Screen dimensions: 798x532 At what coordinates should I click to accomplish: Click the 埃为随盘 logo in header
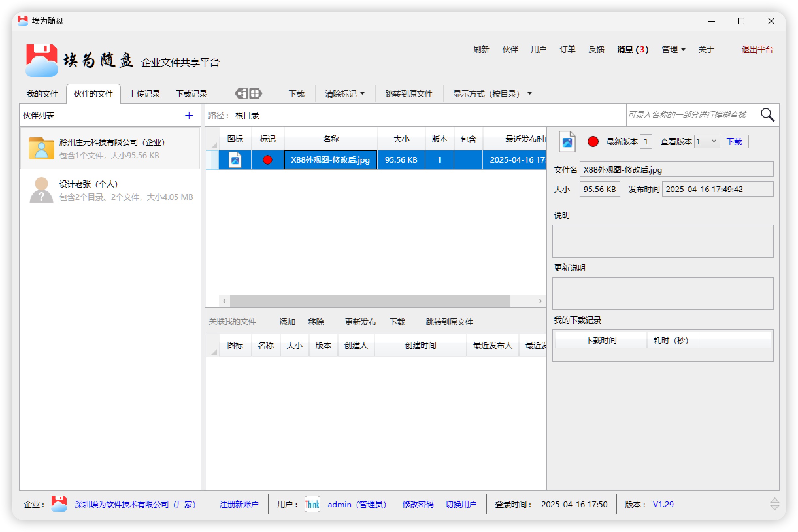42,60
